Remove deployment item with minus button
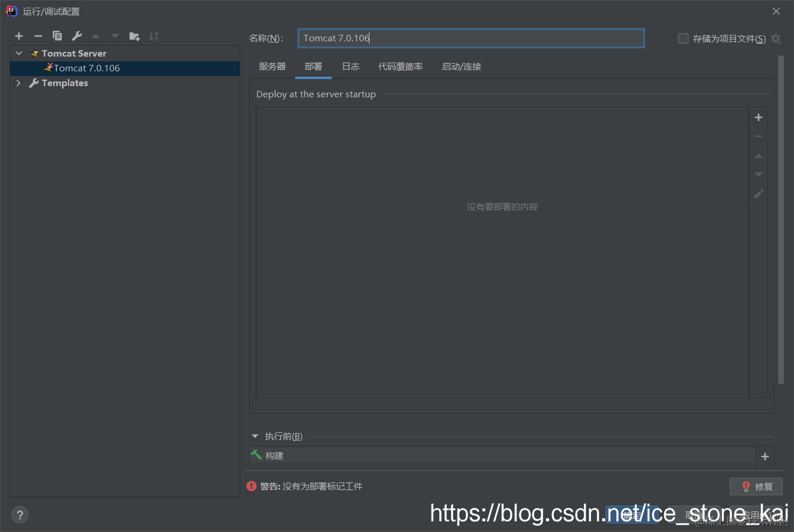Viewport: 794px width, 532px height. 759,136
